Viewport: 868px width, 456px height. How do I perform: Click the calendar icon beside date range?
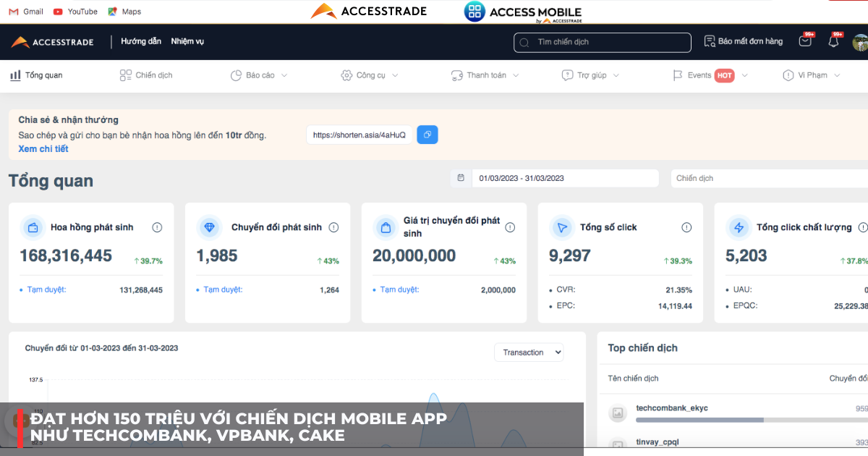[x=461, y=178]
